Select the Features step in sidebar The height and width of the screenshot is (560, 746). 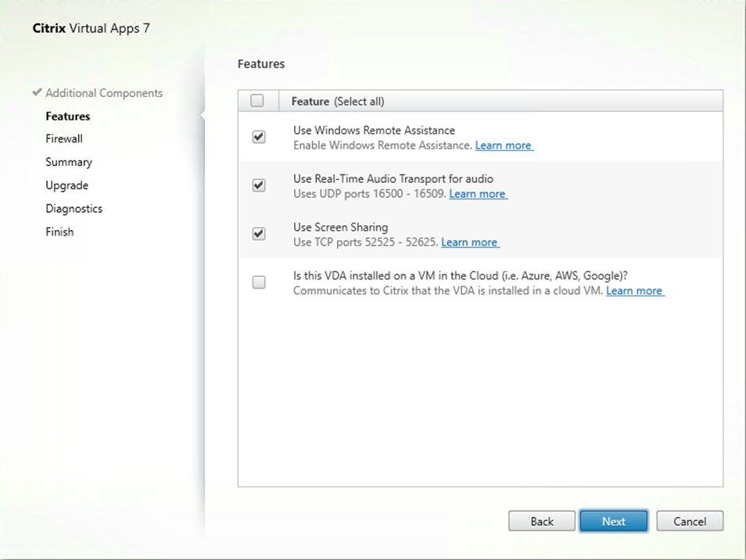[67, 117]
